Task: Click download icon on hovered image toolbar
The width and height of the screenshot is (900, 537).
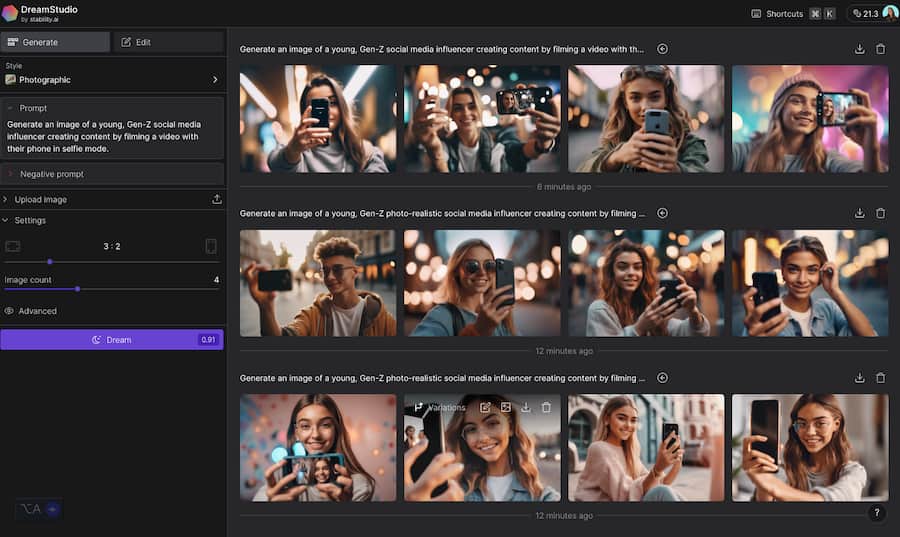Action: click(526, 408)
